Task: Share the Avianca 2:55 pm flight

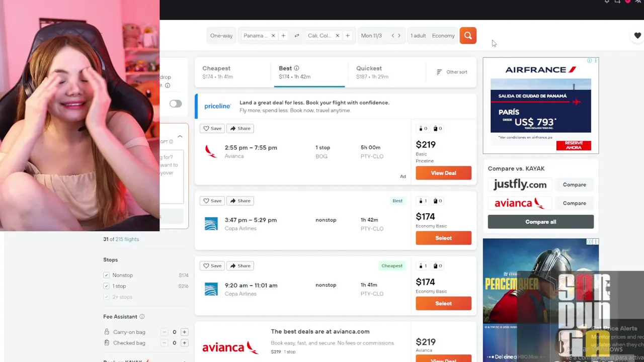Action: click(x=240, y=128)
